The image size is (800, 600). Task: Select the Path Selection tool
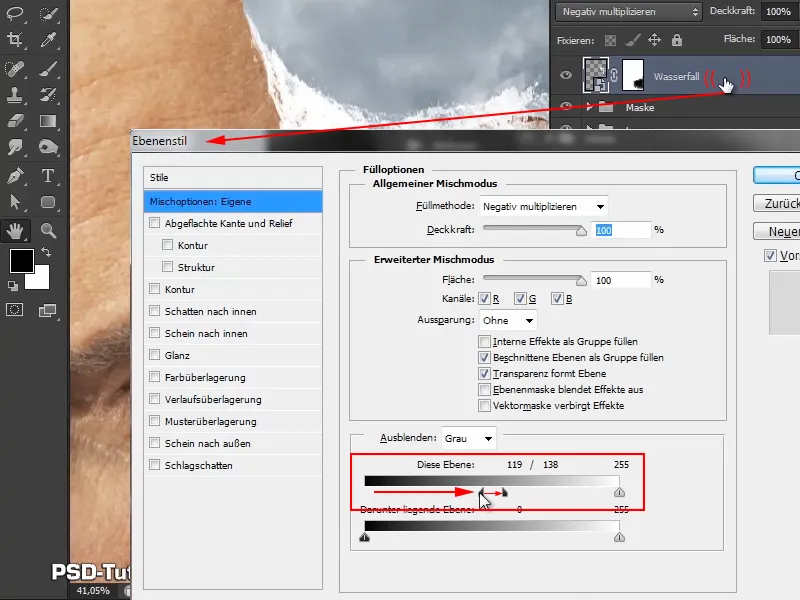tap(15, 202)
